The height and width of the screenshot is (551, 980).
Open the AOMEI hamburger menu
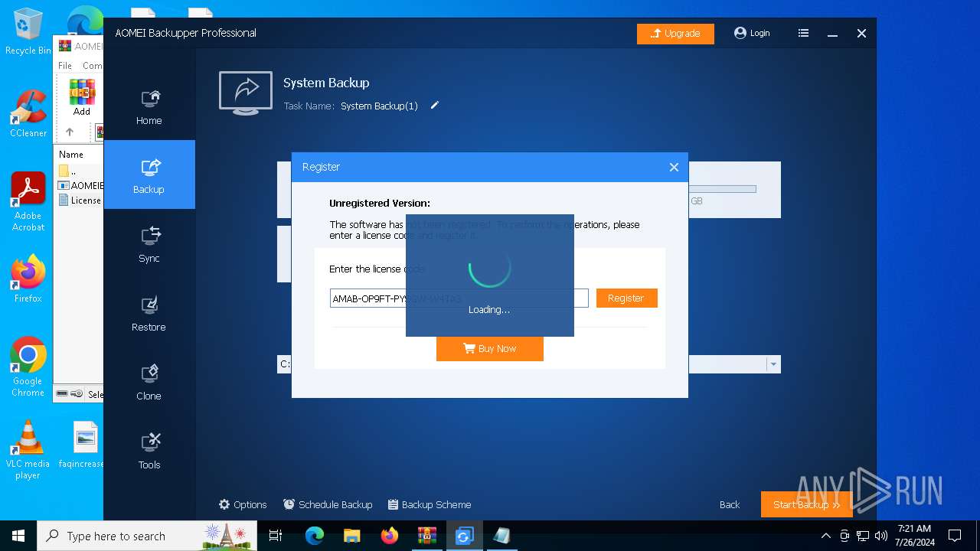(x=803, y=33)
